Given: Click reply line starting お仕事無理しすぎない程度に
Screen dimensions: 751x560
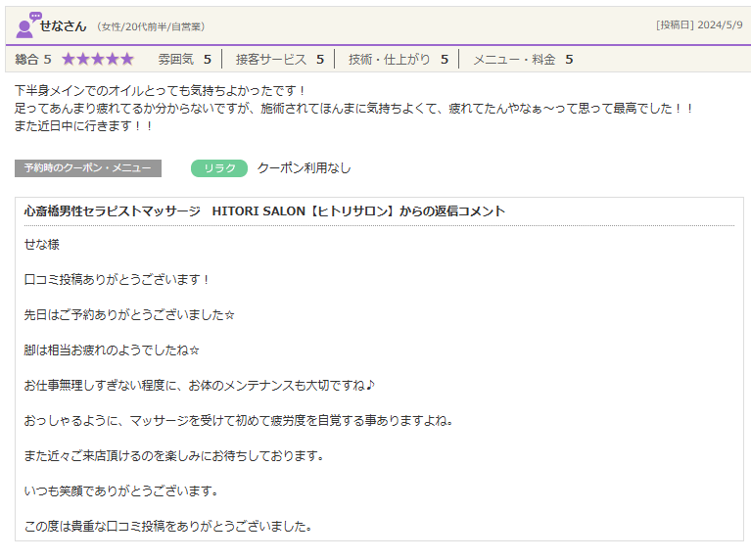Looking at the screenshot, I should tap(199, 385).
